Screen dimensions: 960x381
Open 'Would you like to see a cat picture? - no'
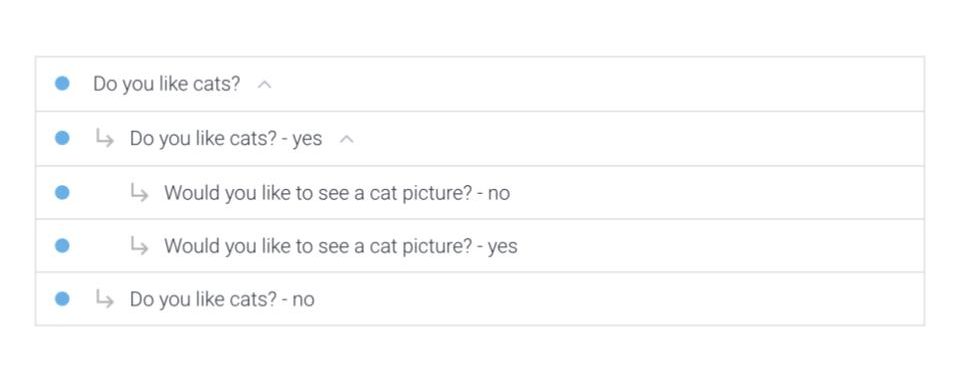337,193
